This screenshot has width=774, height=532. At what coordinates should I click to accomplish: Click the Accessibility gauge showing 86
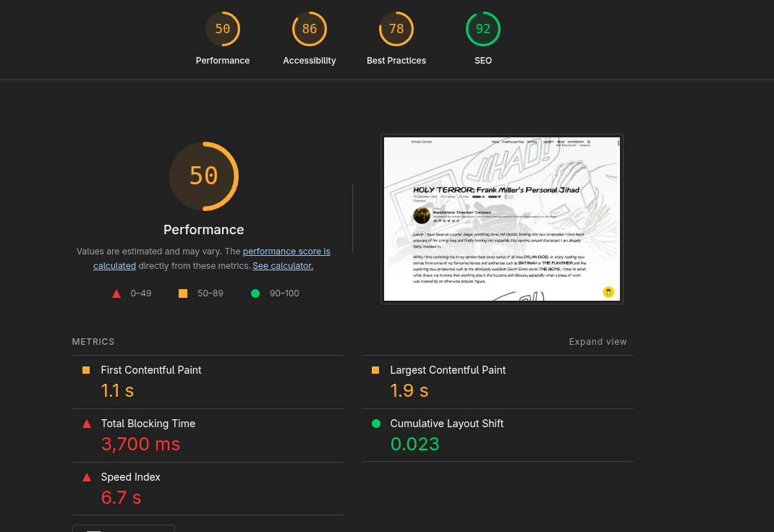(310, 29)
